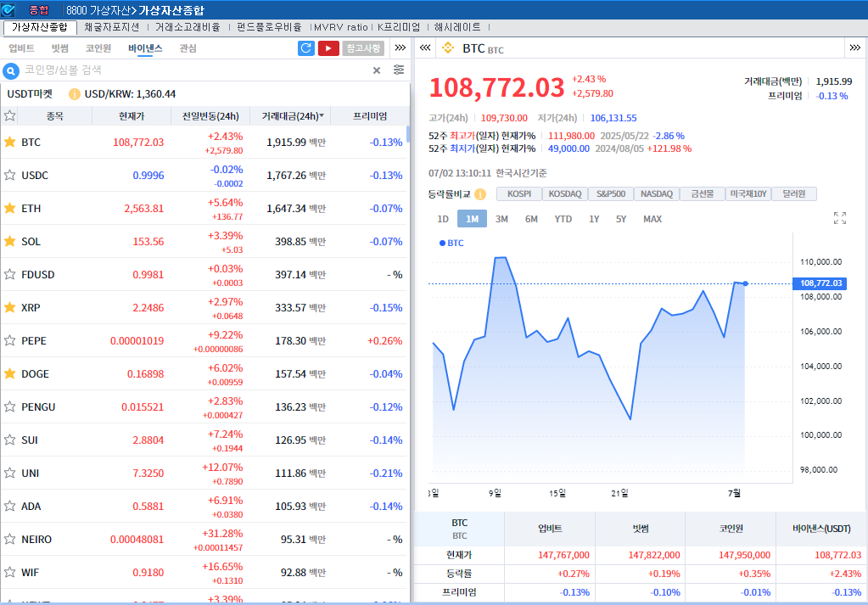Toggle favorite star for PEPE
Image resolution: width=868 pixels, height=605 pixels.
click(x=10, y=341)
